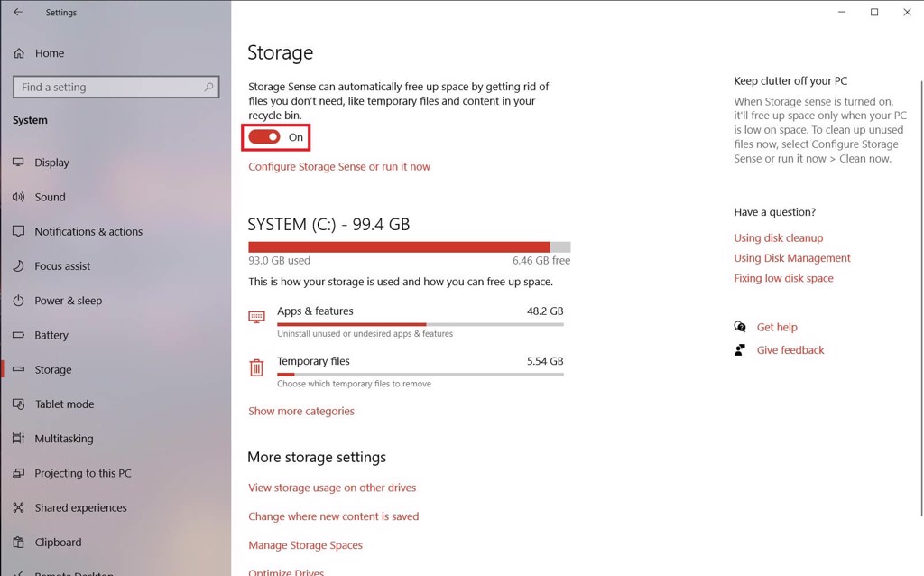Maximize the Settings window
The image size is (924, 576).
[x=874, y=12]
